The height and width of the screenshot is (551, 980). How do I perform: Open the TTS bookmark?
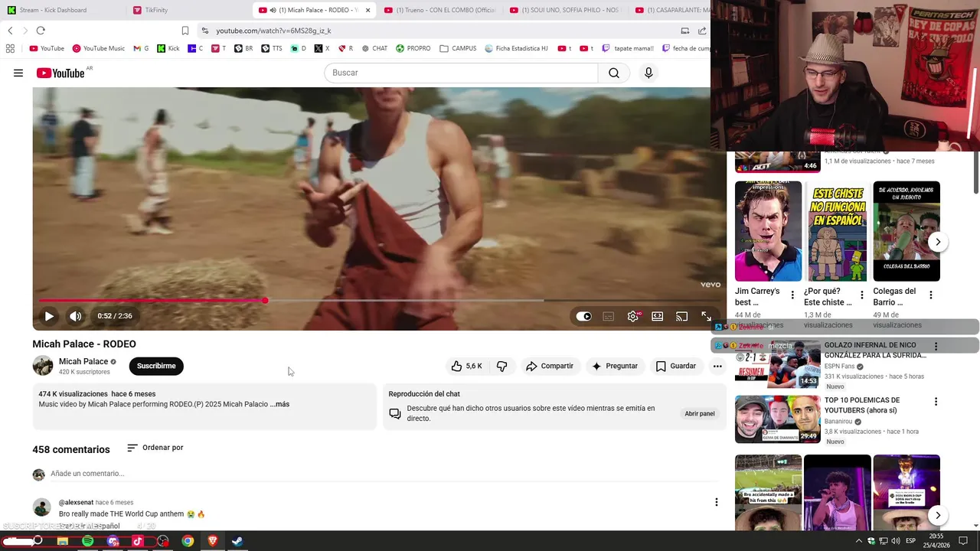272,48
